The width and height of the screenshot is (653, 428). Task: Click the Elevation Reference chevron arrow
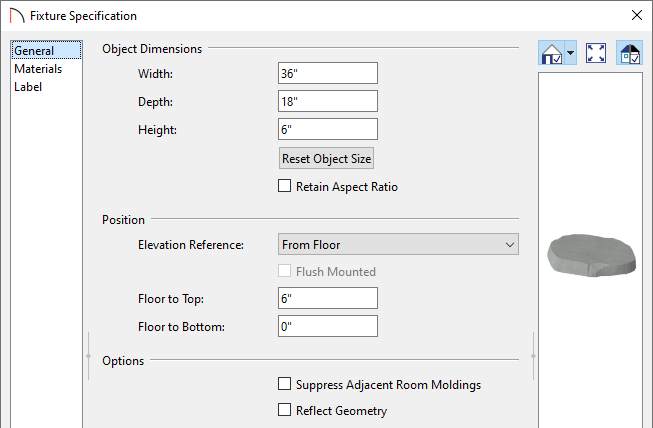(x=510, y=245)
